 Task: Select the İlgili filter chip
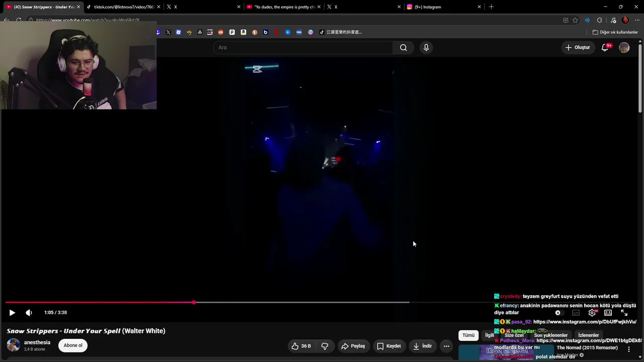tap(490, 335)
